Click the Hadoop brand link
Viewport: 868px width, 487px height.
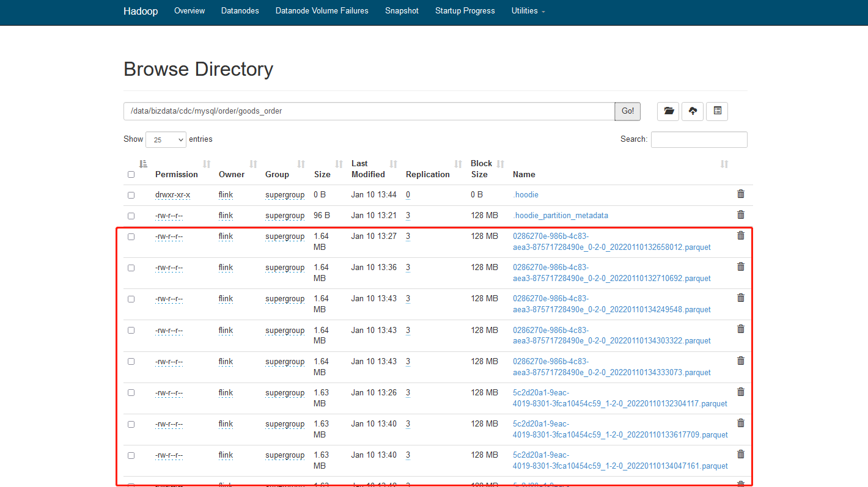point(141,11)
